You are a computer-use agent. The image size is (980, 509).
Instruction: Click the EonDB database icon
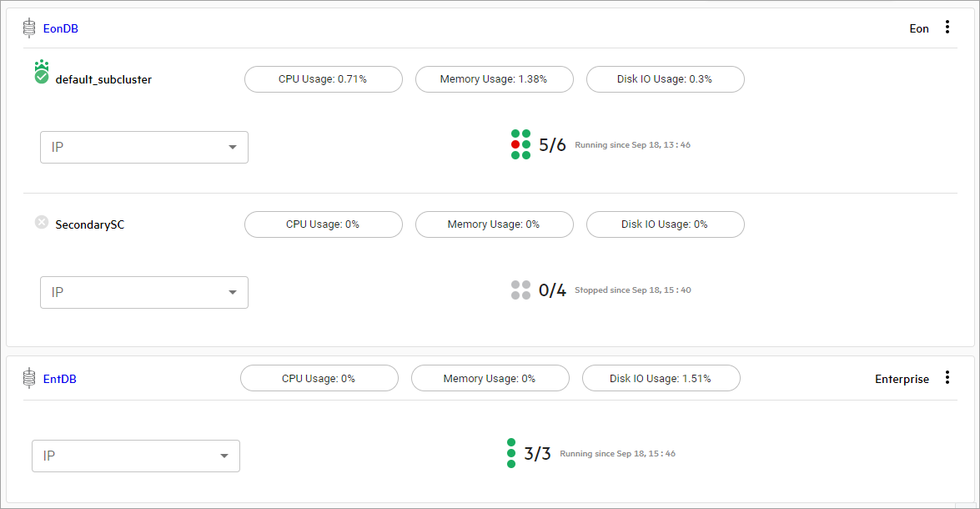(x=29, y=28)
